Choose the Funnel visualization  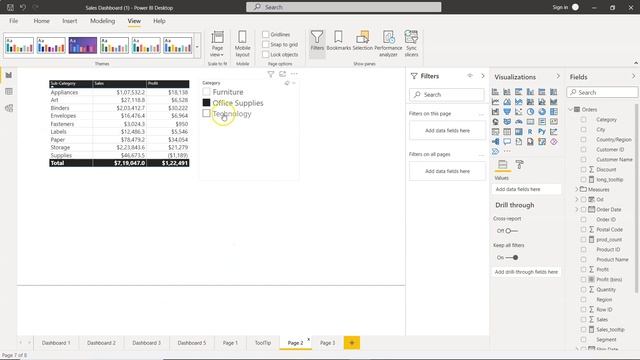(507, 111)
